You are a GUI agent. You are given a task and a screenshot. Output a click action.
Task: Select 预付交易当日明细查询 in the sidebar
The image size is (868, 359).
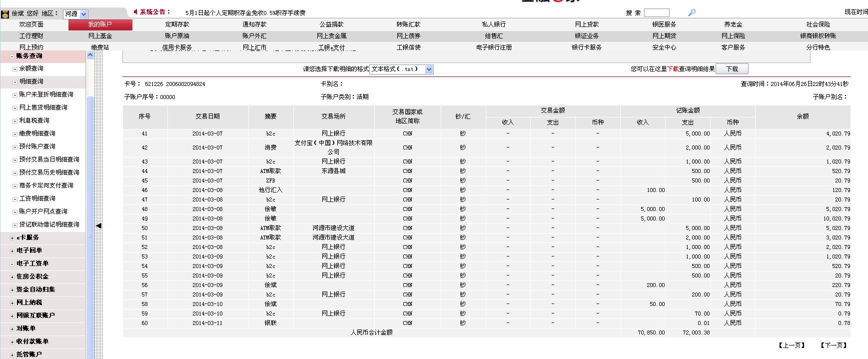(x=49, y=160)
